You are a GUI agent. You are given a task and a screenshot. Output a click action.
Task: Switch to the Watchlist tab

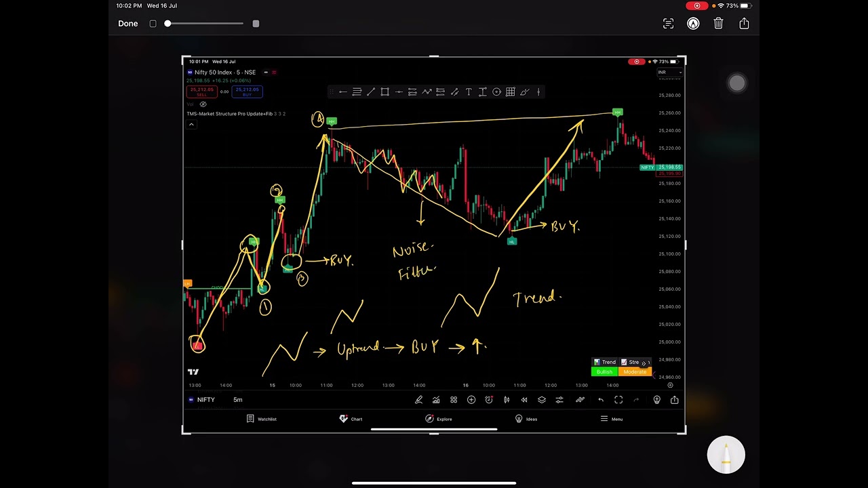(x=262, y=419)
